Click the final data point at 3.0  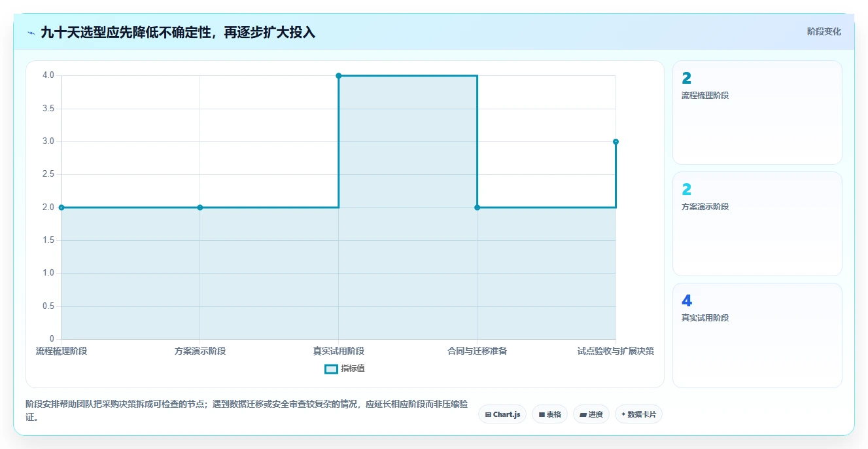click(616, 141)
